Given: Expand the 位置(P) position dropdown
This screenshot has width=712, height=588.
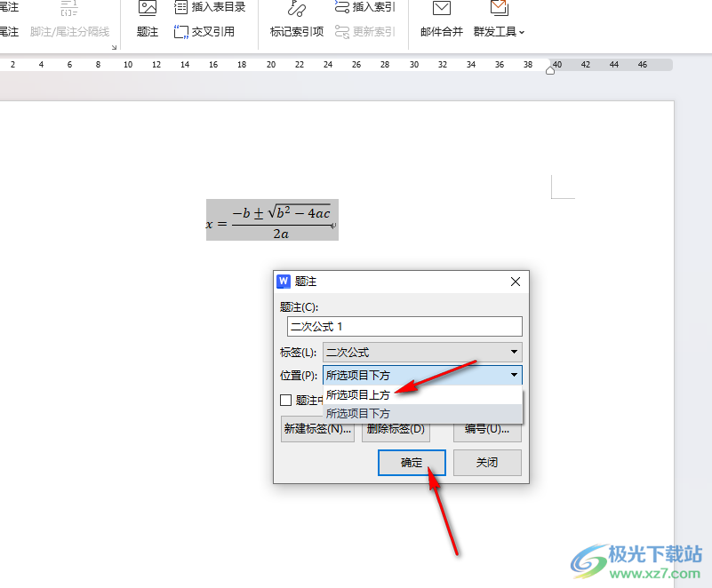Looking at the screenshot, I should pyautogui.click(x=514, y=375).
